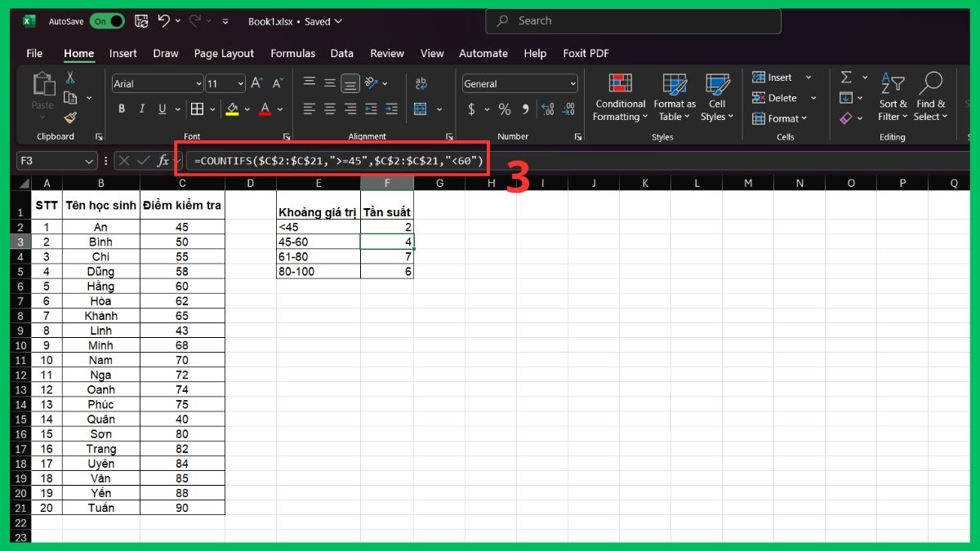Click the Cell Styles button
980x551 pixels.
click(717, 96)
